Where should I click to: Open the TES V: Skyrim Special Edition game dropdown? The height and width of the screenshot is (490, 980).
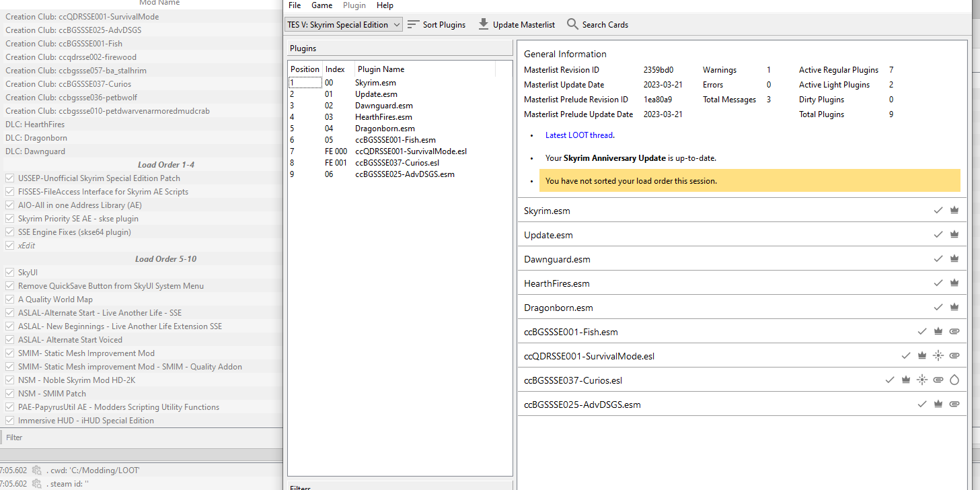343,24
